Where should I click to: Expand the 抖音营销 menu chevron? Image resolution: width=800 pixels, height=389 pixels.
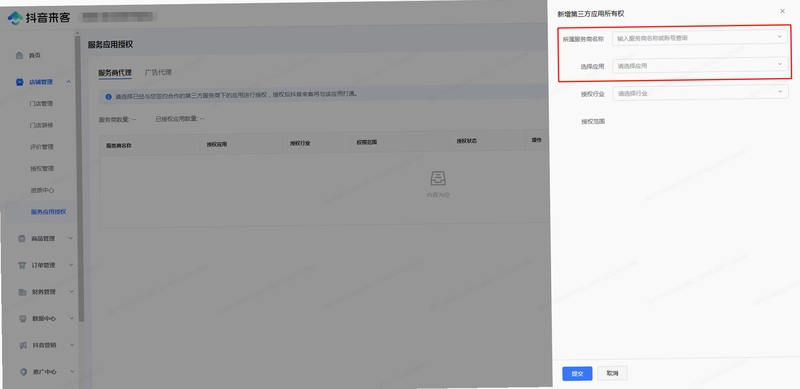point(72,345)
